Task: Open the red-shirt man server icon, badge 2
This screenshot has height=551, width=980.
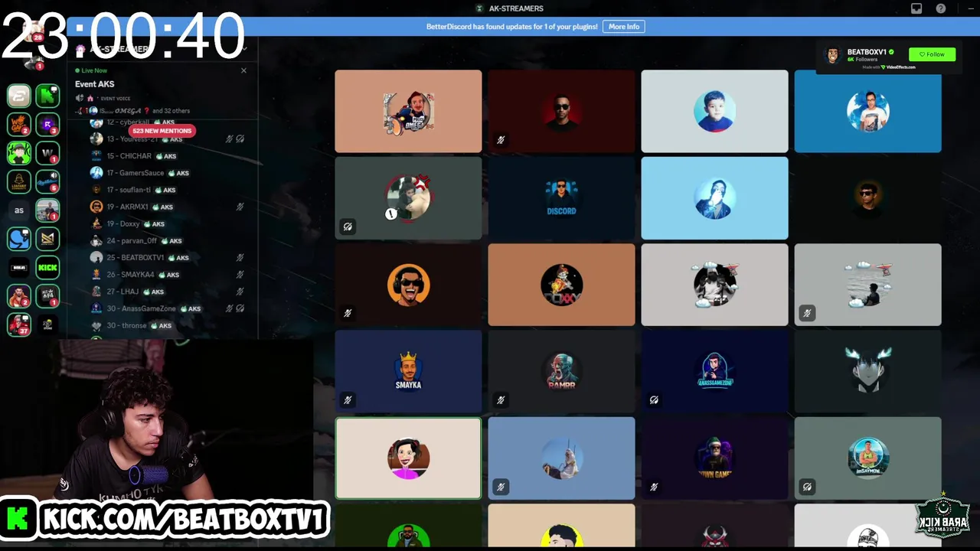Action: point(19,296)
